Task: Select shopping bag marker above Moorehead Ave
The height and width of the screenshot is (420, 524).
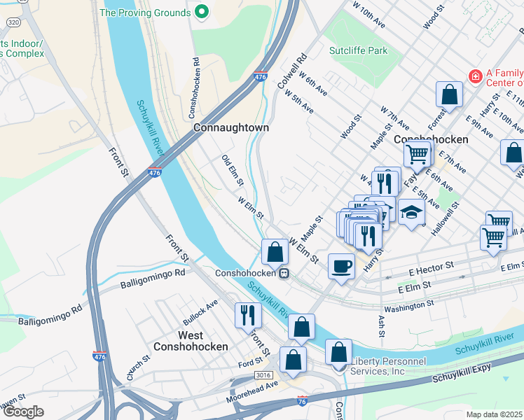Action: (293, 360)
